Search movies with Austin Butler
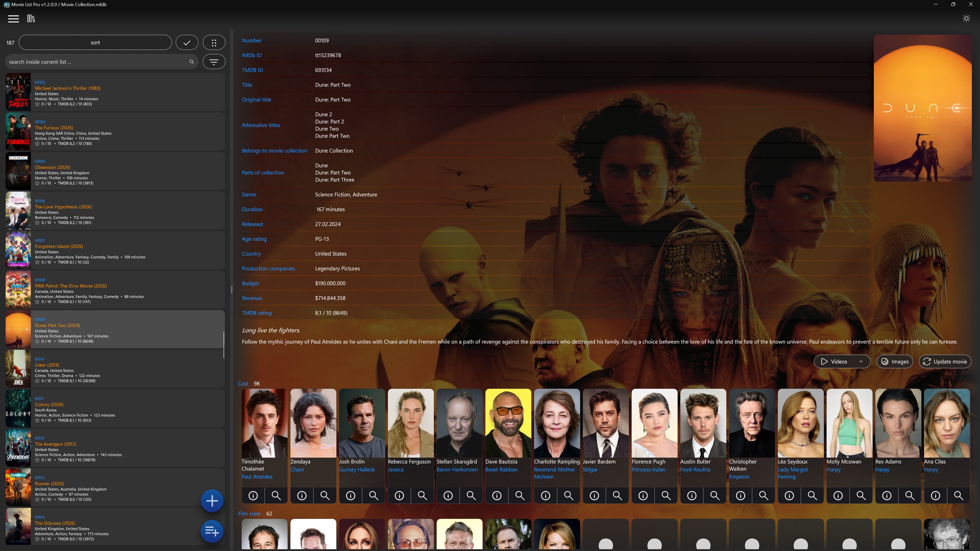980x551 pixels. 715,495
